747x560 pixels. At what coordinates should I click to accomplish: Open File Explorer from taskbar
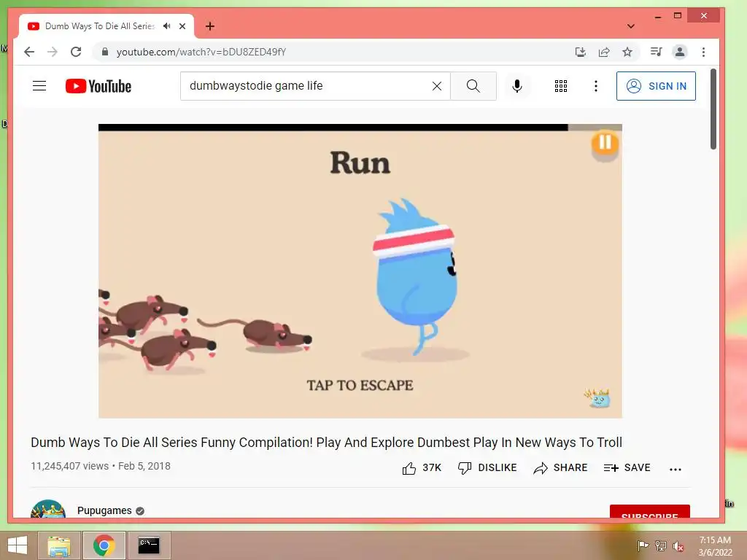(x=59, y=545)
